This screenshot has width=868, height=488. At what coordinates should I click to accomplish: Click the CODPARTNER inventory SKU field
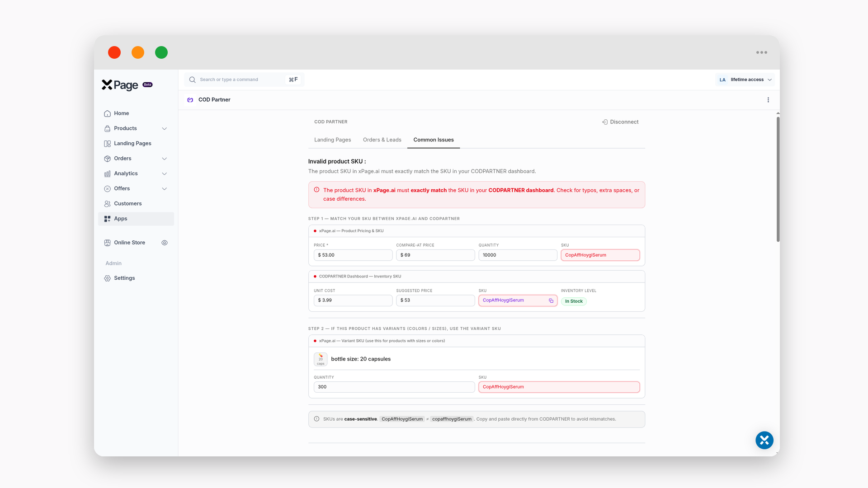[518, 300]
